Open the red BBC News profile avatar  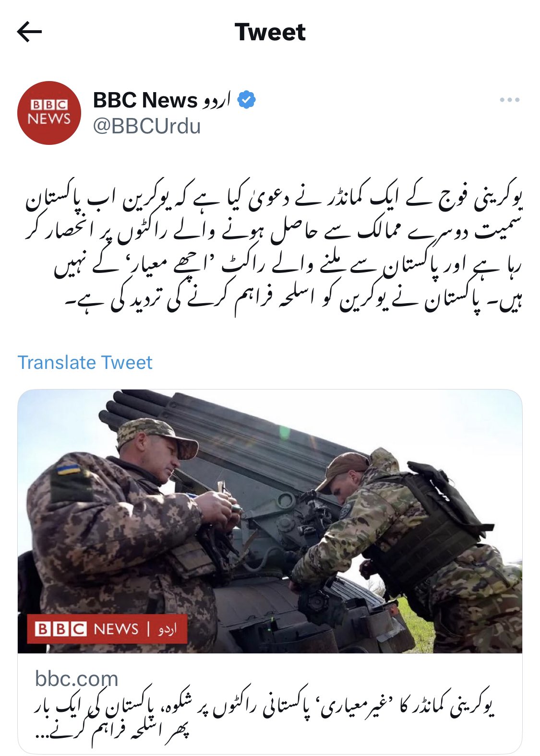[49, 113]
